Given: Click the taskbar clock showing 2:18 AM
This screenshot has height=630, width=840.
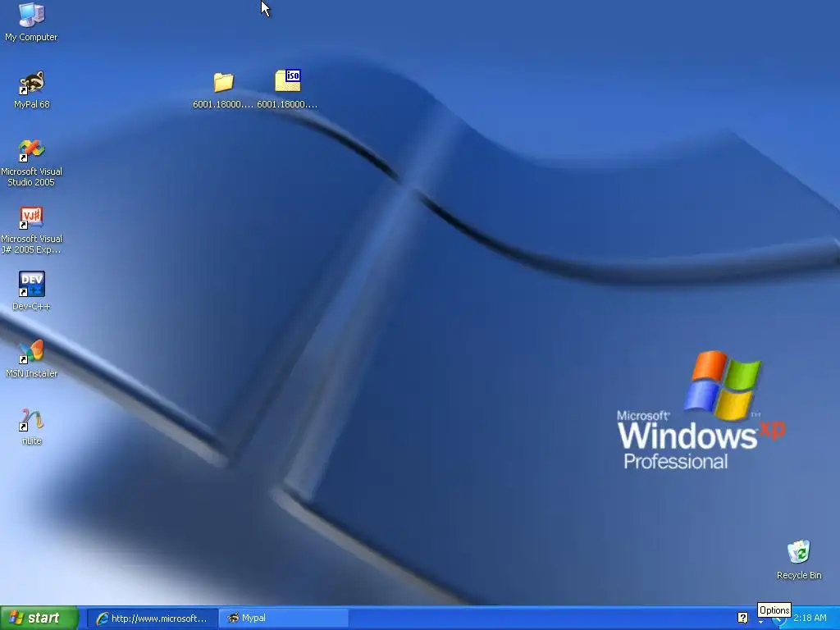Looking at the screenshot, I should coord(810,619).
